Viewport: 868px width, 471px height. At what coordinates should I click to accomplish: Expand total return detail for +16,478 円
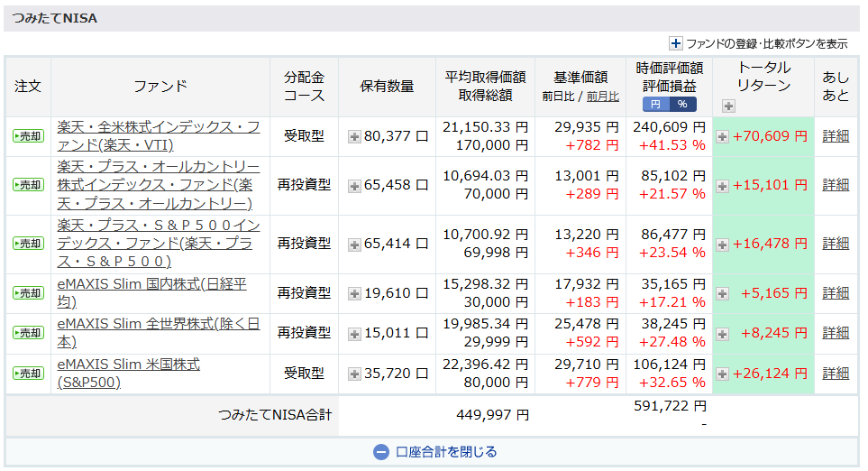pos(722,245)
